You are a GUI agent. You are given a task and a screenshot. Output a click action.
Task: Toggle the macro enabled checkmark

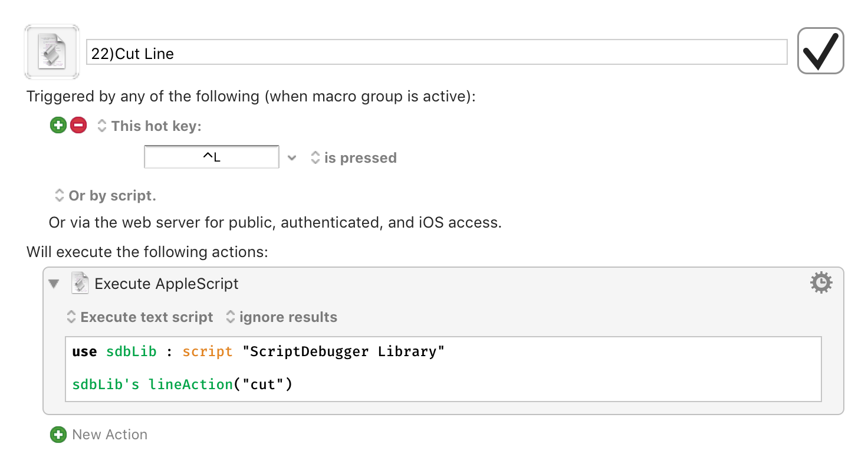(820, 51)
